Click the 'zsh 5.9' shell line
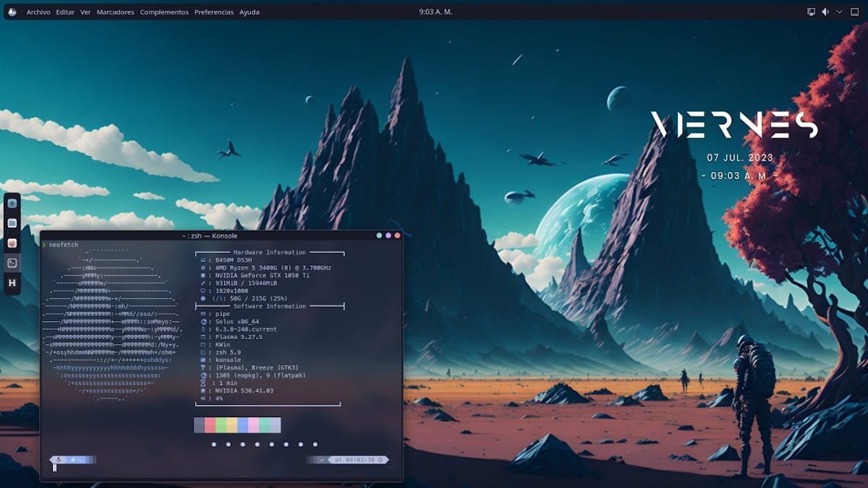868x488 pixels. coord(229,352)
